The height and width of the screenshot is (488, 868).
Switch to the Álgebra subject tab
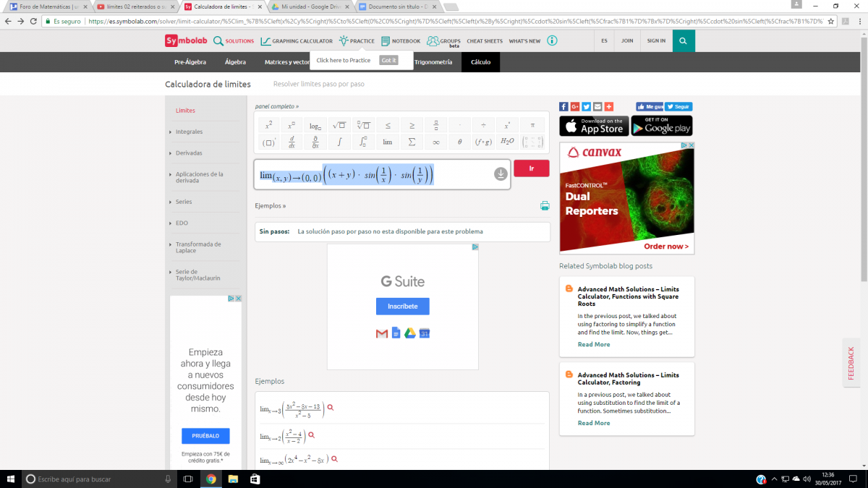point(235,62)
